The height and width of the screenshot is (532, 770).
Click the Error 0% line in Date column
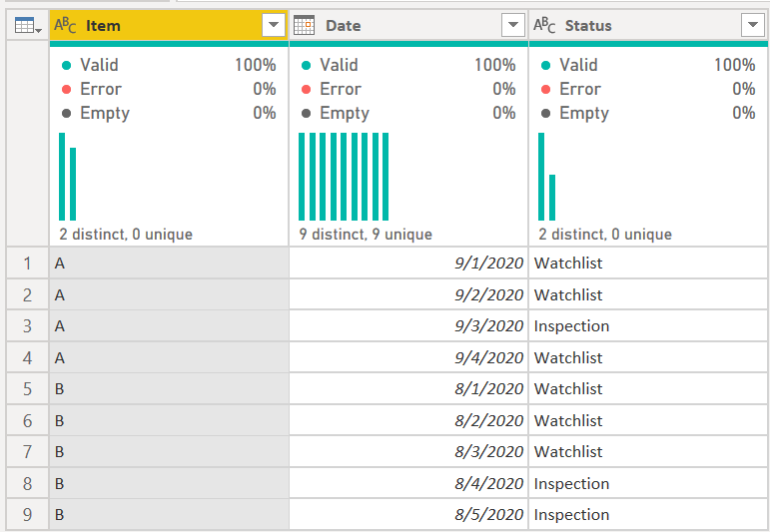coord(408,89)
